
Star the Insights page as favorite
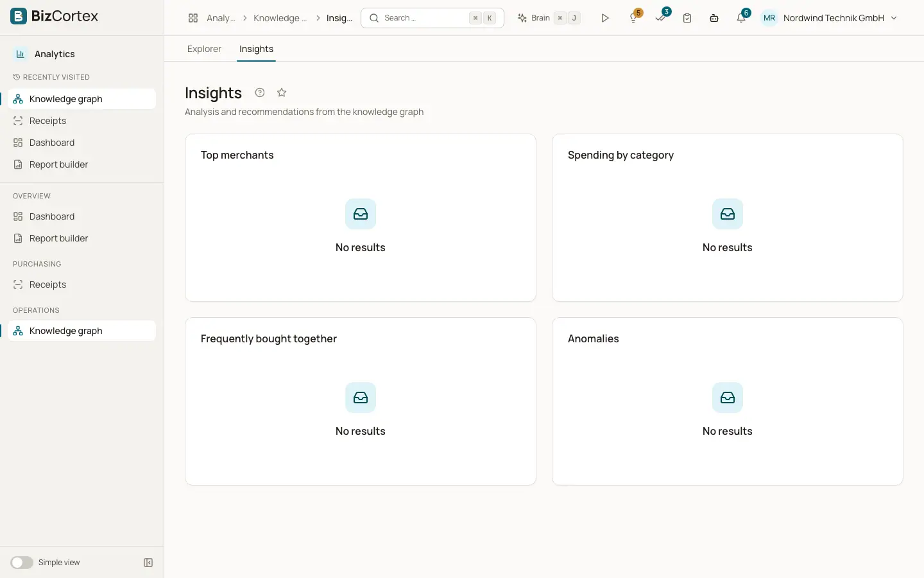(x=282, y=92)
